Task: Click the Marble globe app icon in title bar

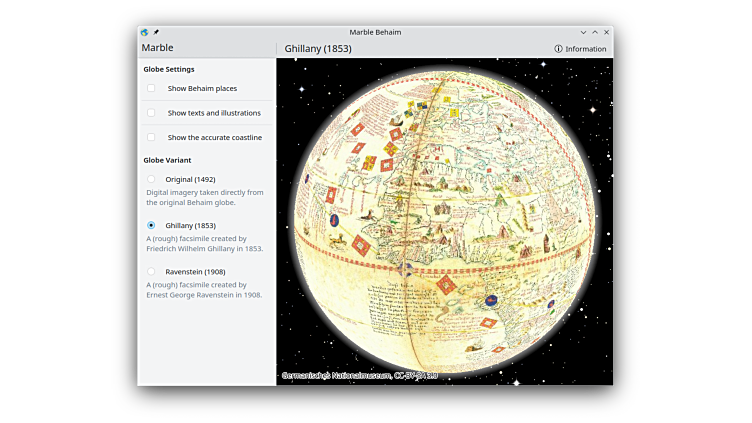Action: click(145, 32)
